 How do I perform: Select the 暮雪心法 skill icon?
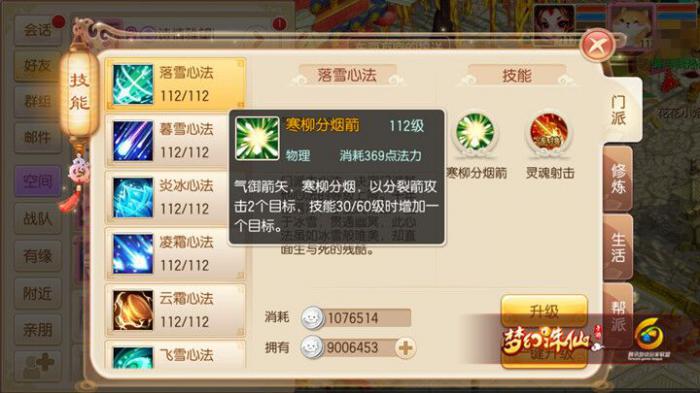point(133,141)
